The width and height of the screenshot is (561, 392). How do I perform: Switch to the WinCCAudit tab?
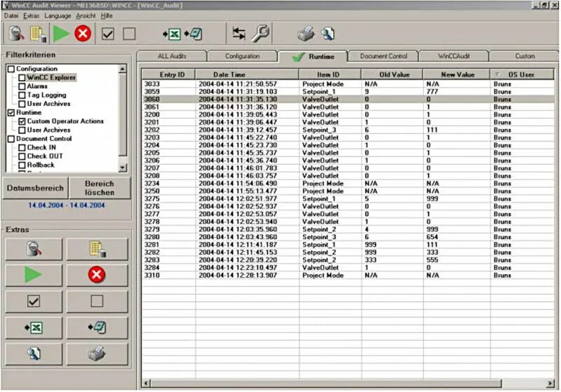point(454,56)
